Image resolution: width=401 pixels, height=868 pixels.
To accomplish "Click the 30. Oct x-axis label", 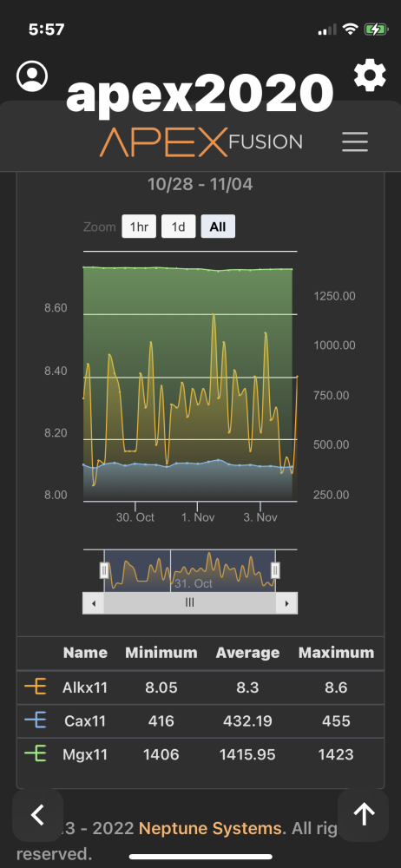I will pos(135,517).
